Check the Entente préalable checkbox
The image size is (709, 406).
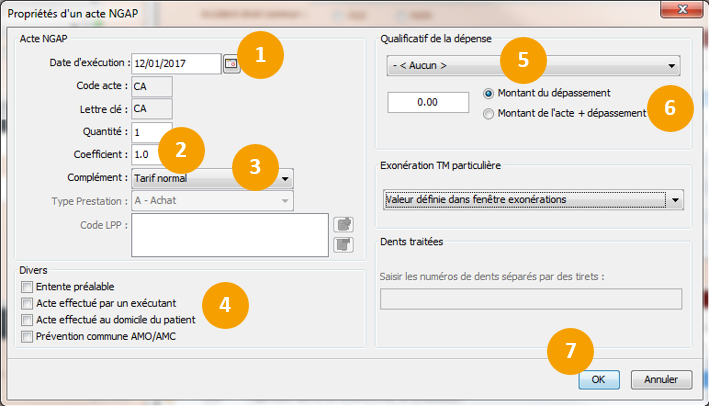point(26,288)
